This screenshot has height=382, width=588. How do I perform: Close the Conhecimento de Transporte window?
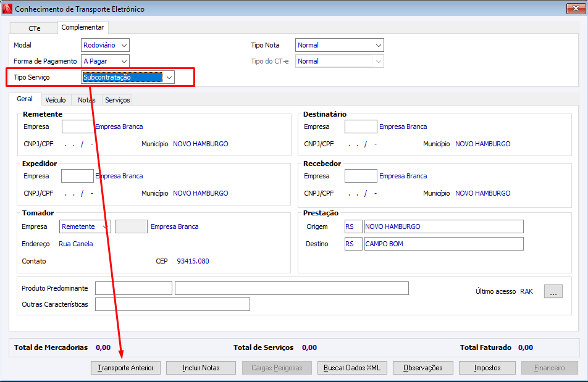pos(576,8)
